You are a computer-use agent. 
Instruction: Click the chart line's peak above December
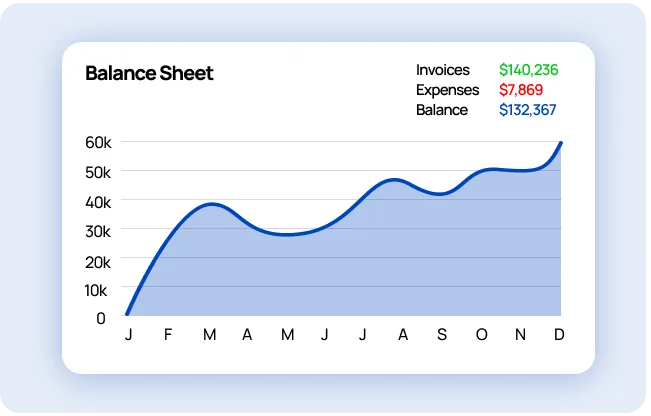(560, 143)
